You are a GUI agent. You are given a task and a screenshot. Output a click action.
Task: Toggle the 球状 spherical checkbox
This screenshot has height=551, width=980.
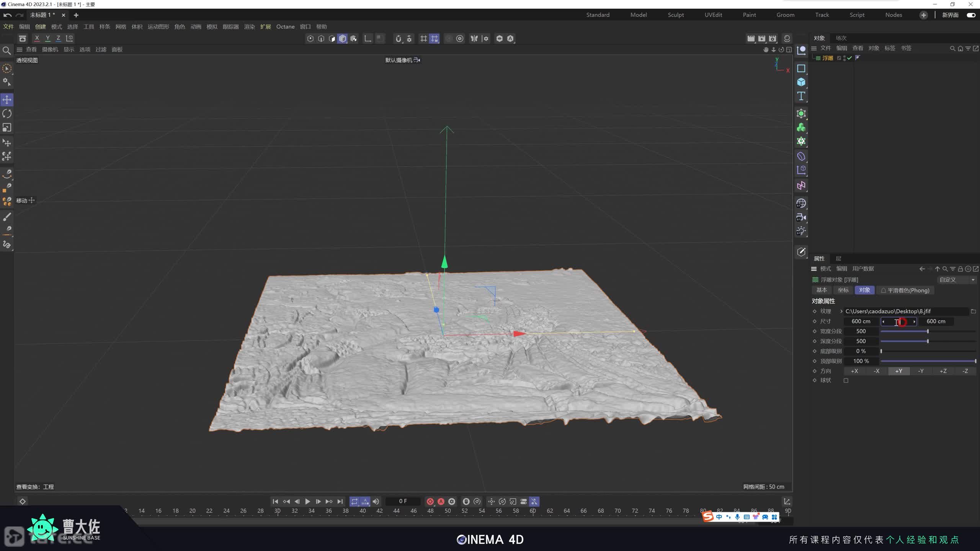click(846, 380)
